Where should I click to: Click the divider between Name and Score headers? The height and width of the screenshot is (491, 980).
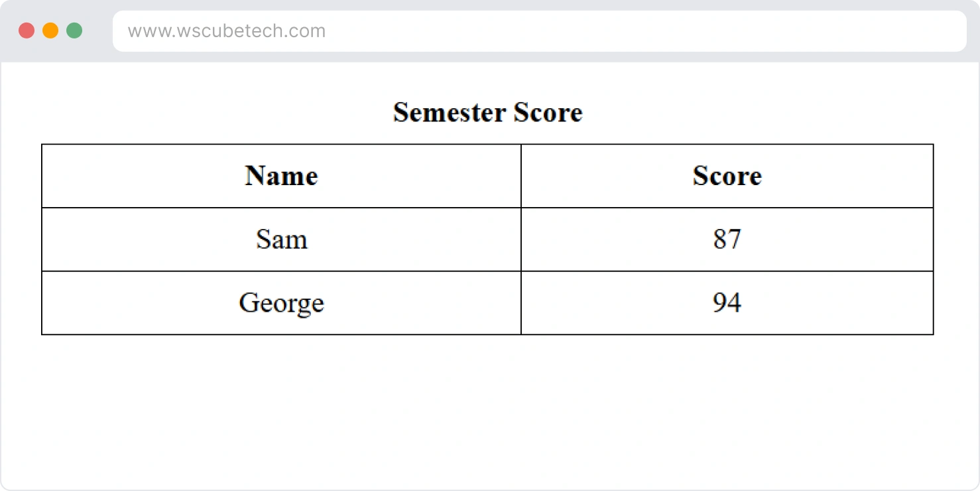click(x=521, y=176)
